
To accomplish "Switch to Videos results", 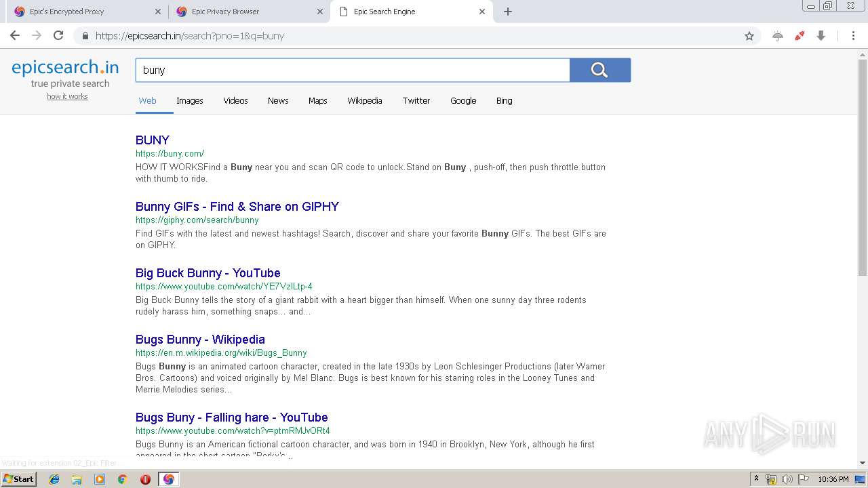I will (235, 100).
